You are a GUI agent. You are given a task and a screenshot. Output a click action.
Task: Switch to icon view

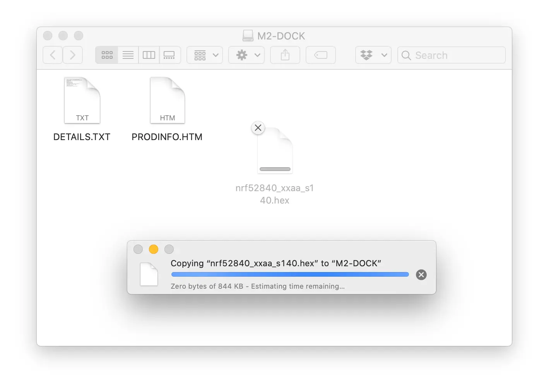click(x=107, y=55)
